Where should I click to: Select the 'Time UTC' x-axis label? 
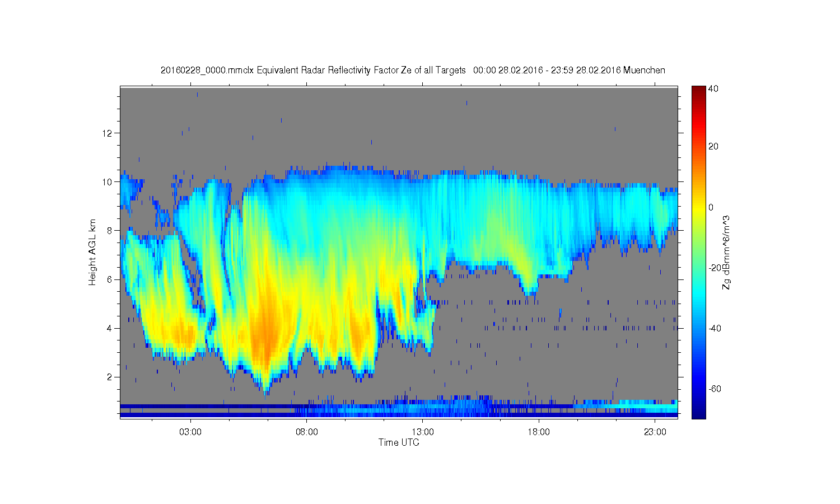399,442
